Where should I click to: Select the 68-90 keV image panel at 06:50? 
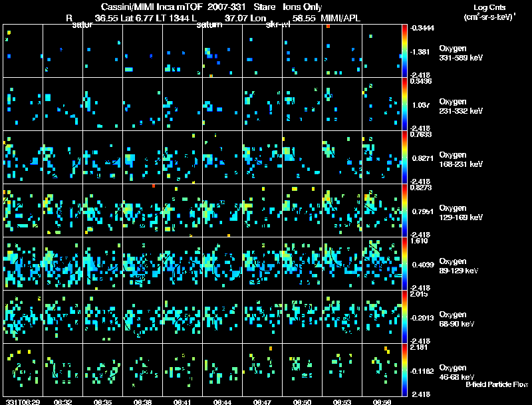[x=302, y=317]
